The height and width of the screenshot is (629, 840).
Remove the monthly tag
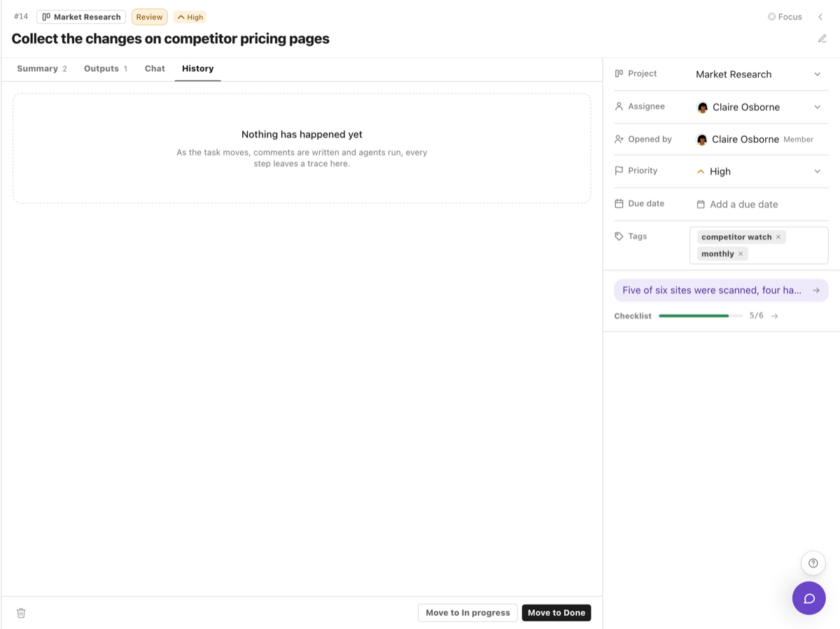(741, 254)
